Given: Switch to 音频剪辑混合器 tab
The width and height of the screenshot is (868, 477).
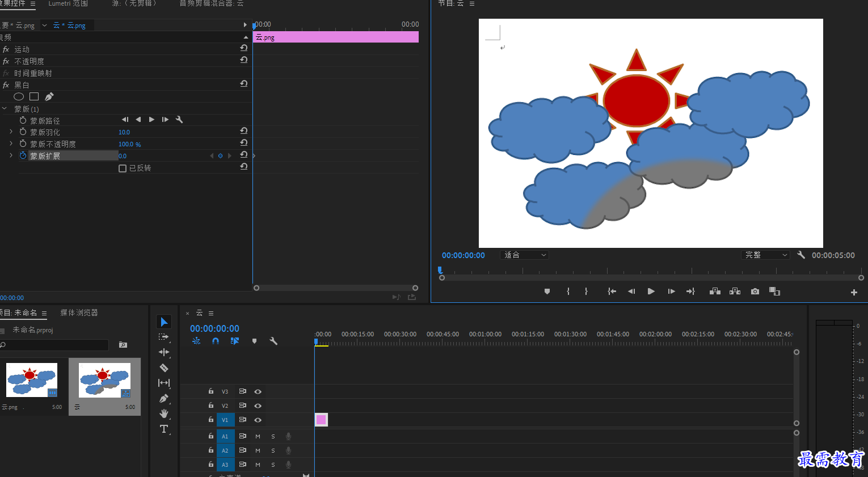Looking at the screenshot, I should coord(211,3).
